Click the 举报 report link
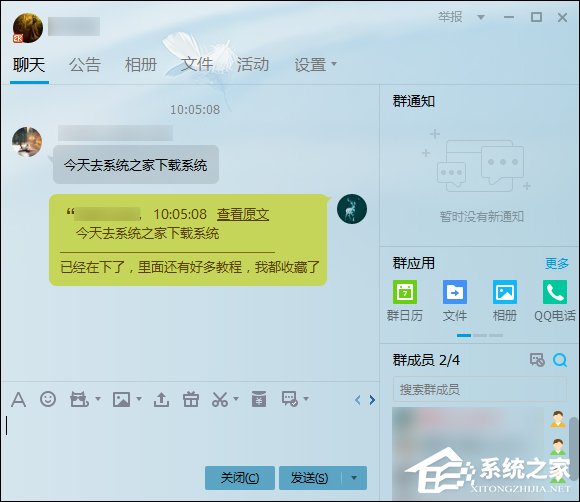The image size is (580, 502). point(450,17)
